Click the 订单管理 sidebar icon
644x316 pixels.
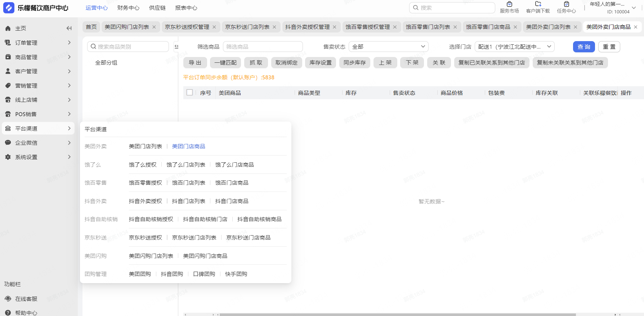tap(8, 43)
